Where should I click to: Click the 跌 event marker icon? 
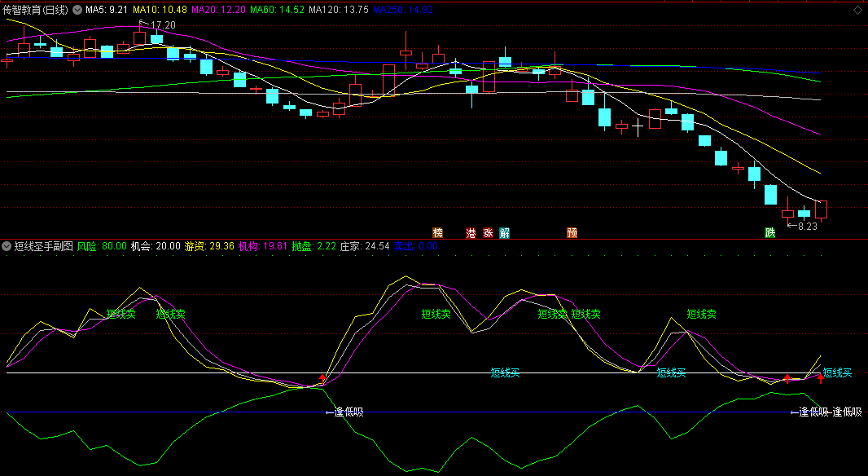point(769,232)
